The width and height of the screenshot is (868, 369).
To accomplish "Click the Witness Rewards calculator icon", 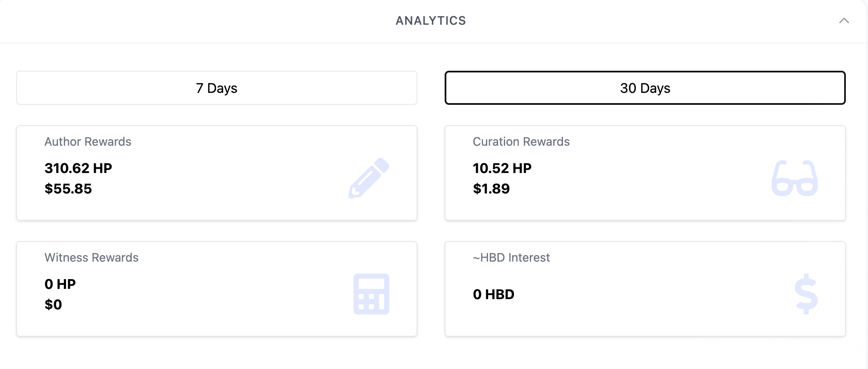I will point(371,294).
